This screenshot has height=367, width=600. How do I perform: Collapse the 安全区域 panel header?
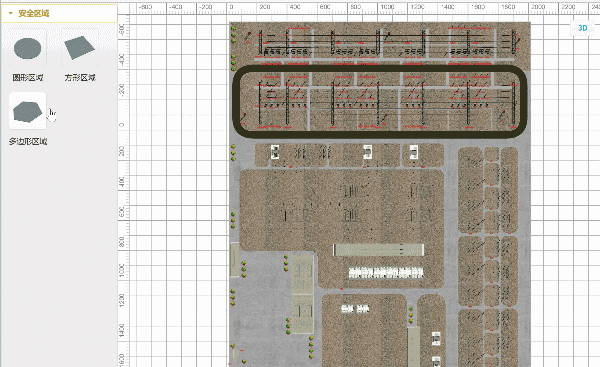pyautogui.click(x=59, y=13)
